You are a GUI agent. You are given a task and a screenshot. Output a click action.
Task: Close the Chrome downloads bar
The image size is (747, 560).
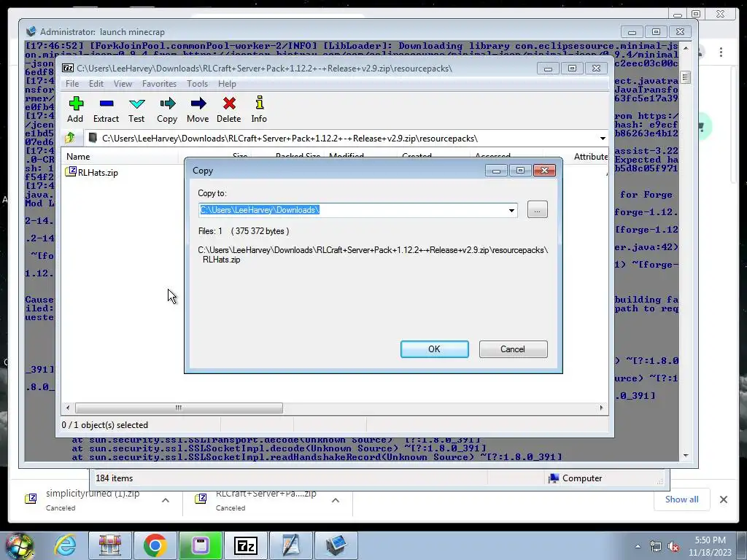[723, 499]
